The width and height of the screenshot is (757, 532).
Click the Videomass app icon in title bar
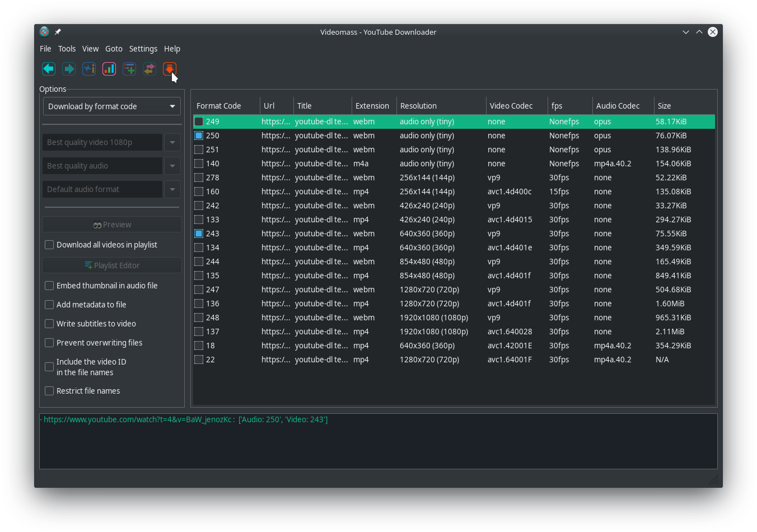(x=44, y=32)
